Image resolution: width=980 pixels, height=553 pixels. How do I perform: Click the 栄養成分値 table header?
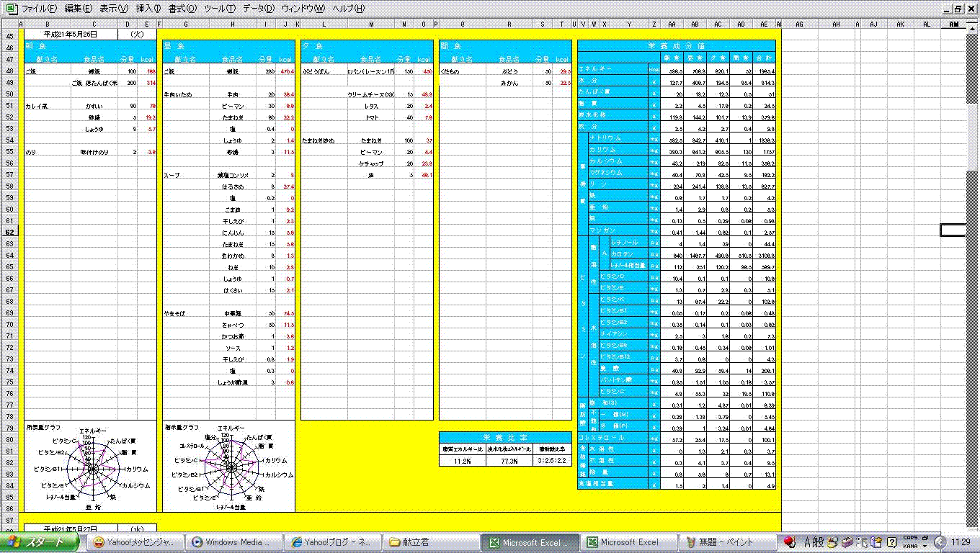click(x=676, y=45)
